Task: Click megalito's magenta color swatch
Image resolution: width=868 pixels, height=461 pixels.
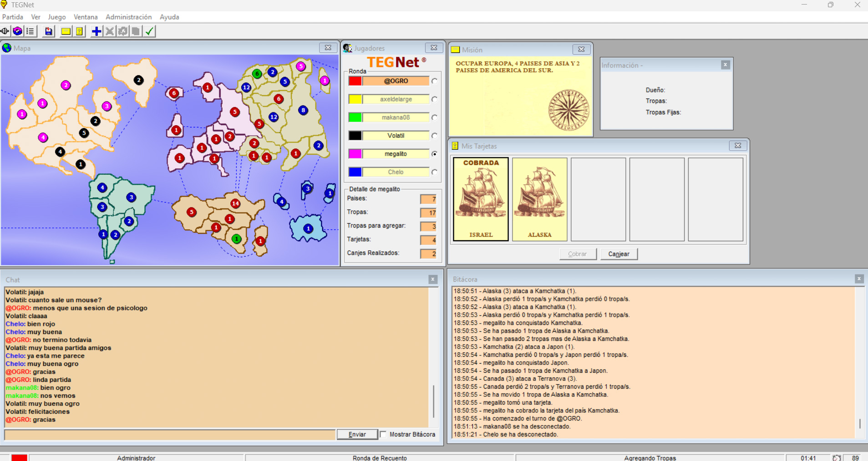Action: click(355, 154)
